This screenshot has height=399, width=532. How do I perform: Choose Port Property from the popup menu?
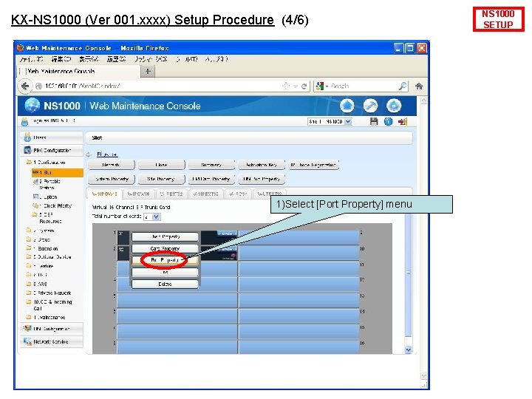coord(165,260)
